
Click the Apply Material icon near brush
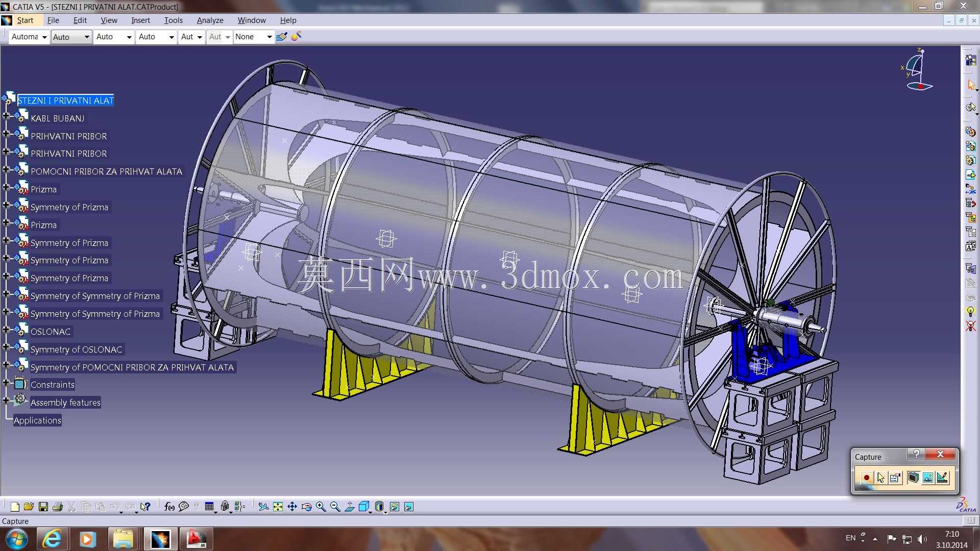pyautogui.click(x=296, y=37)
